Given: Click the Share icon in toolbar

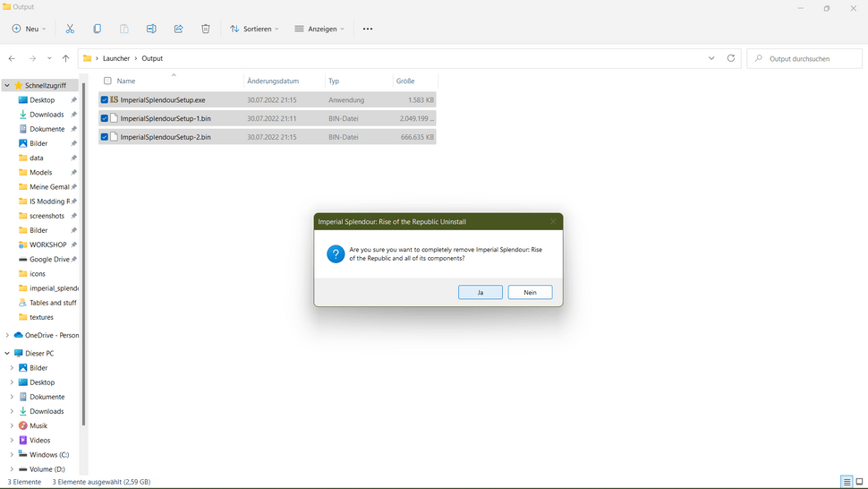Looking at the screenshot, I should pos(178,29).
